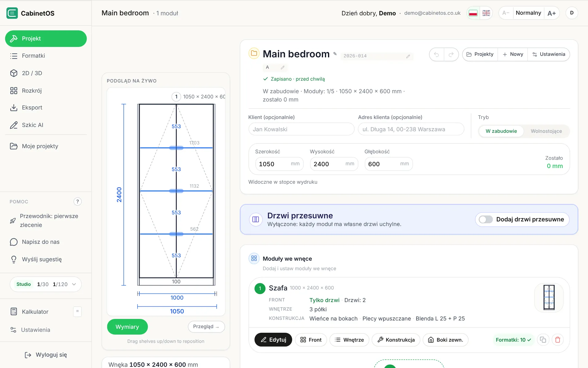Open Szkic AI in sidebar
The height and width of the screenshot is (368, 588).
46,125
